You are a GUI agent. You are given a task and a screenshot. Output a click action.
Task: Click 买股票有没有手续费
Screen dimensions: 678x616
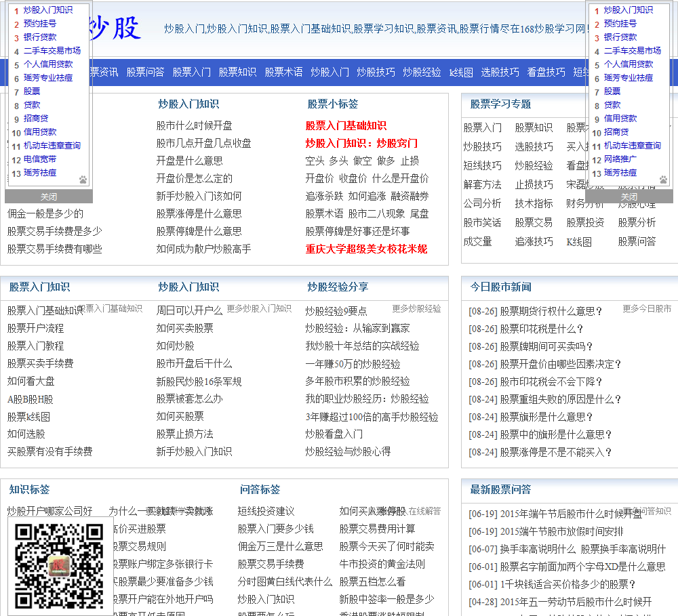pyautogui.click(x=49, y=452)
